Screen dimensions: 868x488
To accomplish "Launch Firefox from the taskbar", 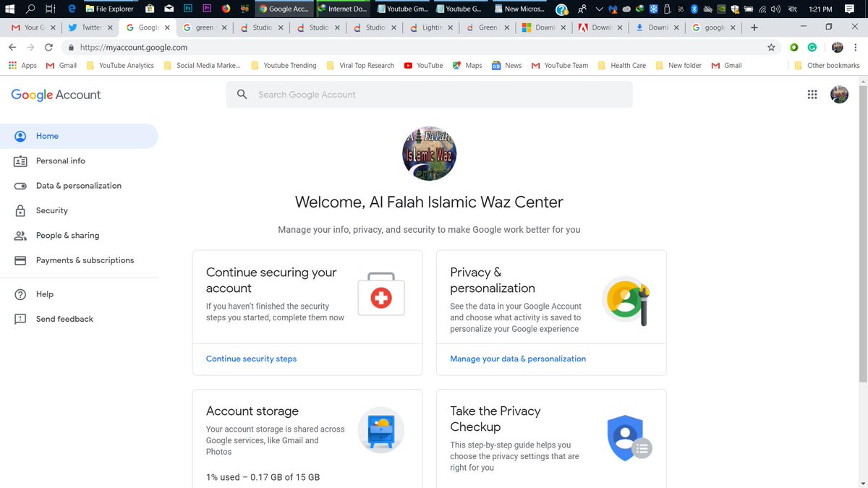I will point(226,9).
